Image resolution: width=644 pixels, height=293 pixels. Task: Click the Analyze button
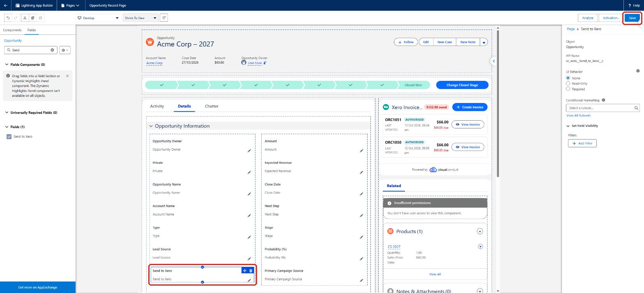588,18
